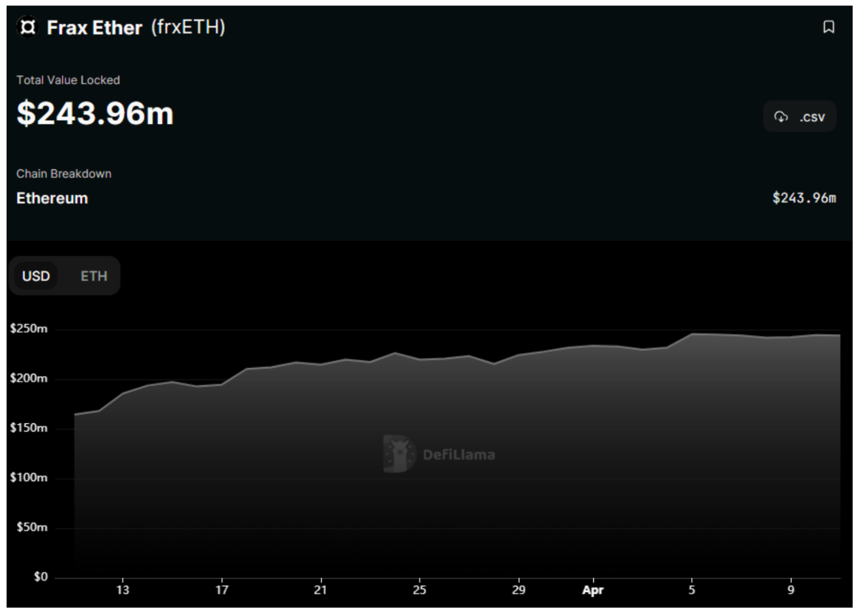
Task: Click the 9 date tick on x-axis
Action: pyautogui.click(x=791, y=590)
